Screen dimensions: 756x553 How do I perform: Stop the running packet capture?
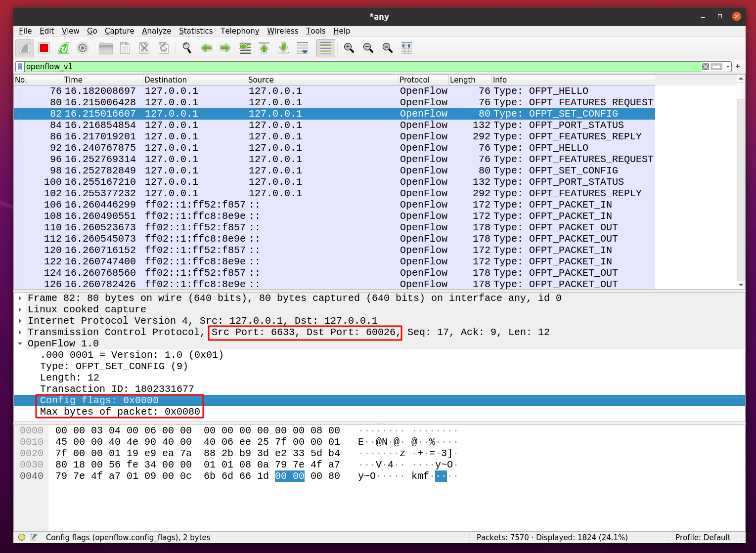(44, 48)
